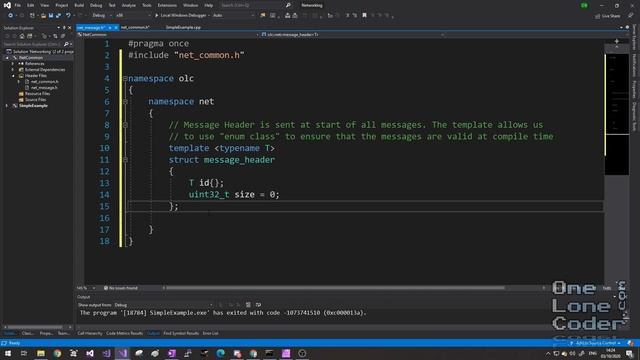Viewport: 640px width, 360px height.
Task: Switch to net_common.h tab
Action: pyautogui.click(x=135, y=27)
